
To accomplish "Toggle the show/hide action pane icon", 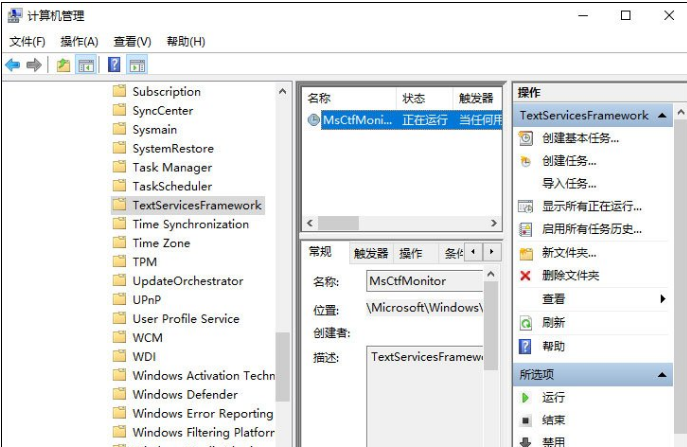I will (137, 65).
